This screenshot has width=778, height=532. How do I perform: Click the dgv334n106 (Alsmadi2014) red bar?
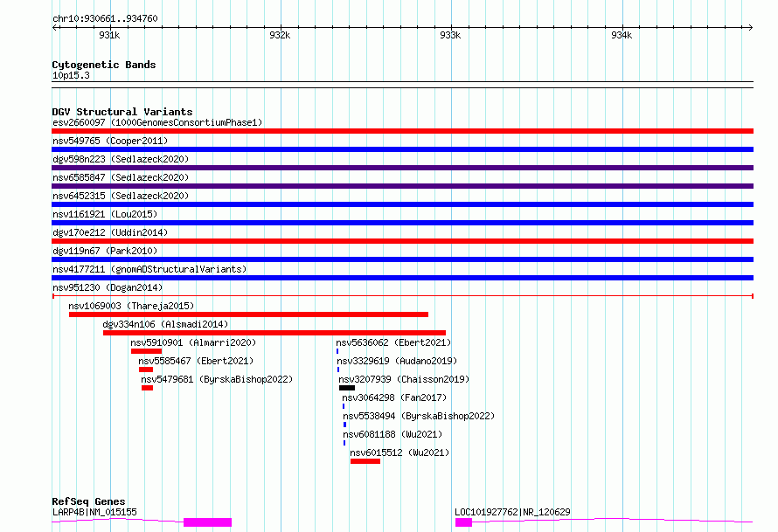(x=274, y=333)
